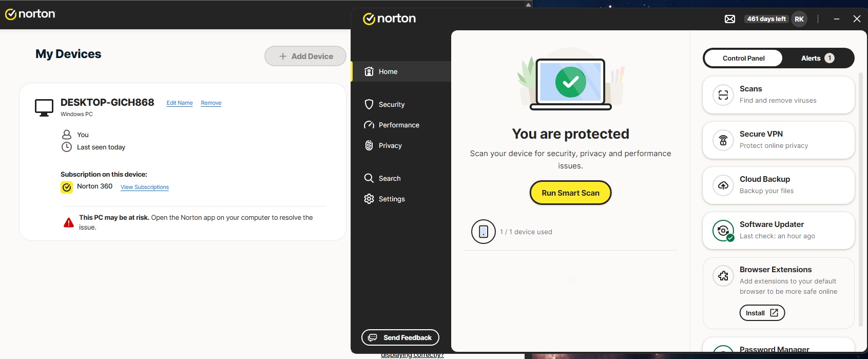Click the Edit Name link
This screenshot has width=868, height=359.
coord(180,103)
